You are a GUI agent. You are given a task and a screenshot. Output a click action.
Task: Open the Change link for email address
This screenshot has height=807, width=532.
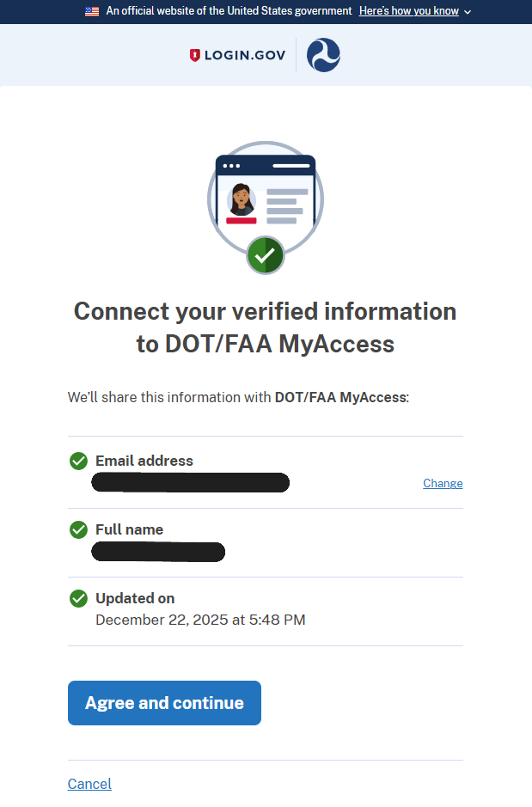click(443, 483)
